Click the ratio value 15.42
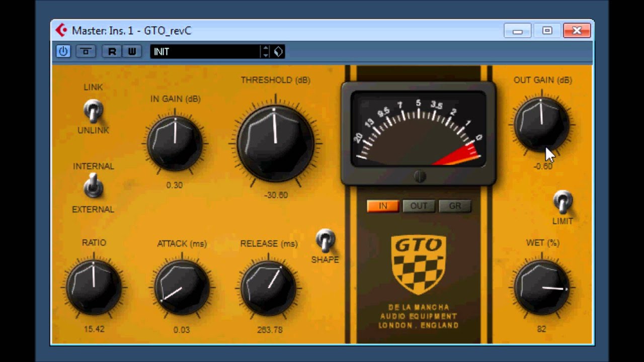The height and width of the screenshot is (362, 644). click(94, 329)
